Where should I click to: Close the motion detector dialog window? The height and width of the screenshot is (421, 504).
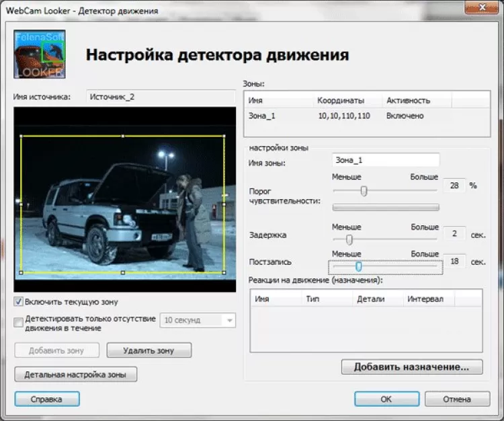[x=481, y=7]
